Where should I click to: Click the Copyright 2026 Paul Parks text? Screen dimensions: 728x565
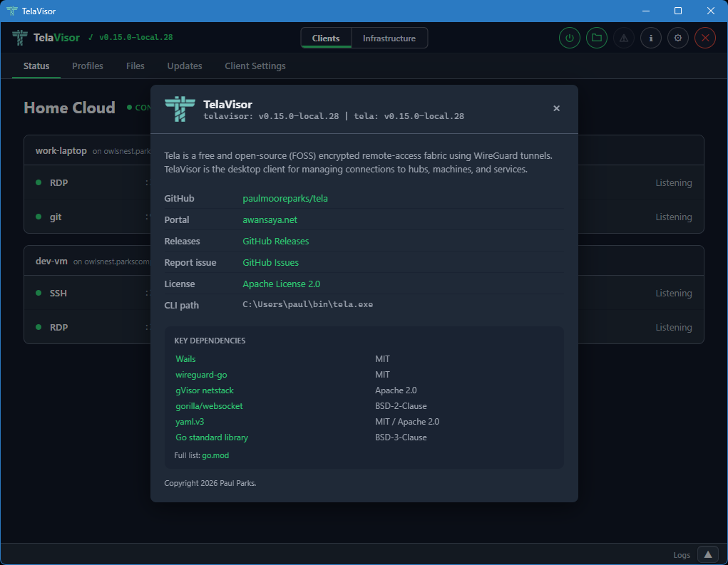(x=210, y=483)
